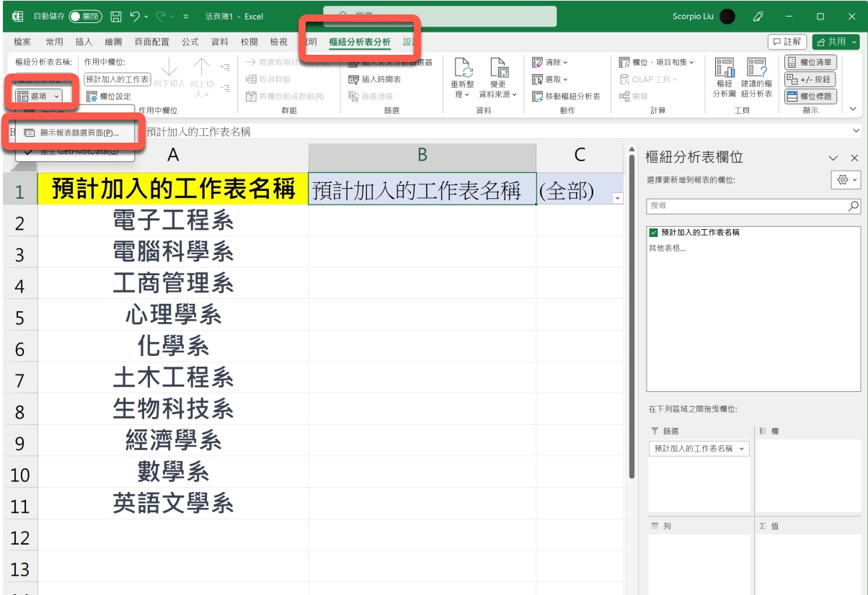Viewport: 868px width, 595px height.
Task: Toggle the 自動儲存 autosave switch
Action: pyautogui.click(x=85, y=16)
